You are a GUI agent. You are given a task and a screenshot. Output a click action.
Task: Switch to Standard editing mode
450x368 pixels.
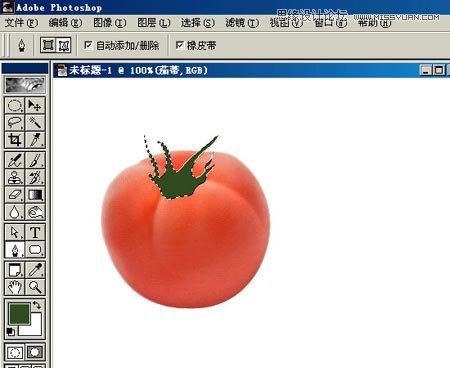pyautogui.click(x=15, y=352)
